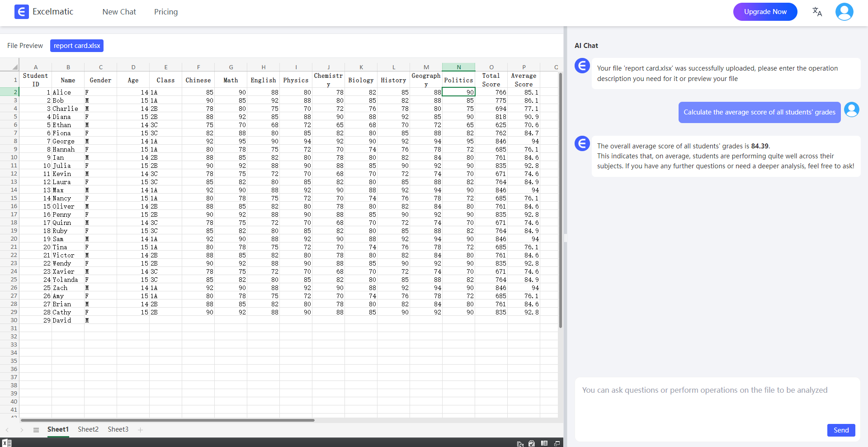The image size is (868, 447).
Task: Click the user profile avatar icon
Action: point(844,11)
